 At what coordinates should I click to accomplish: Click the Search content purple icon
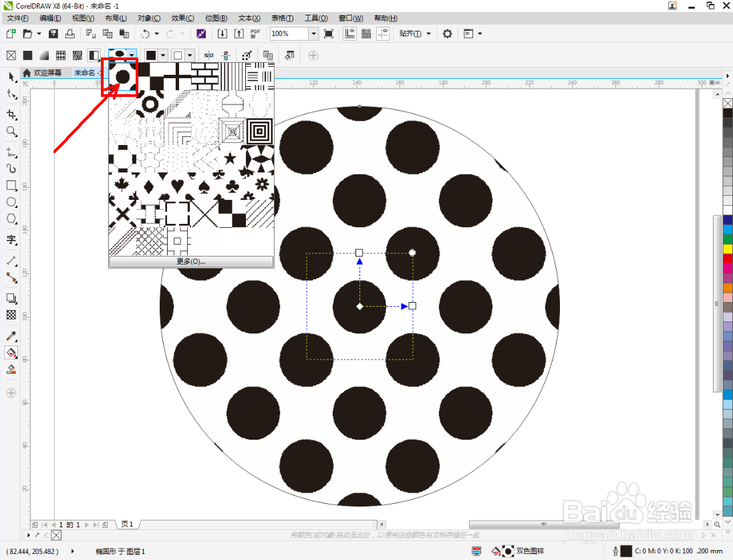click(x=201, y=33)
